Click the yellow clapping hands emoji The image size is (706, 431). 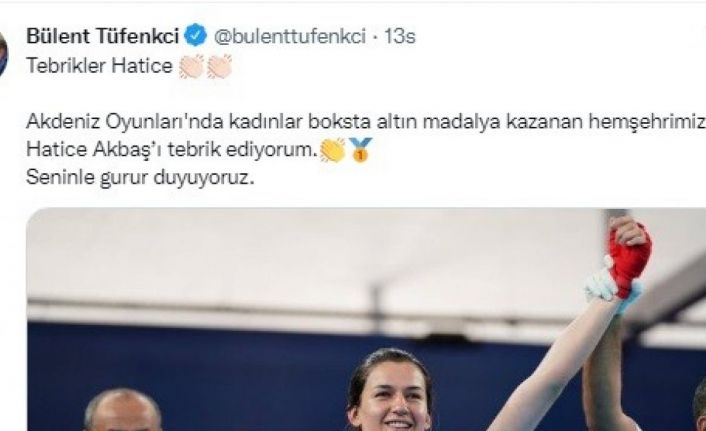[x=332, y=150]
